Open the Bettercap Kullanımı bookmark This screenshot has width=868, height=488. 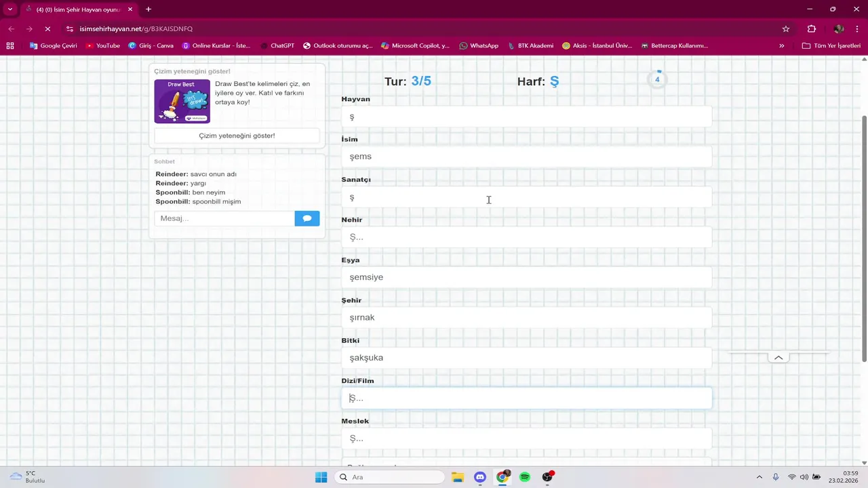(x=674, y=45)
